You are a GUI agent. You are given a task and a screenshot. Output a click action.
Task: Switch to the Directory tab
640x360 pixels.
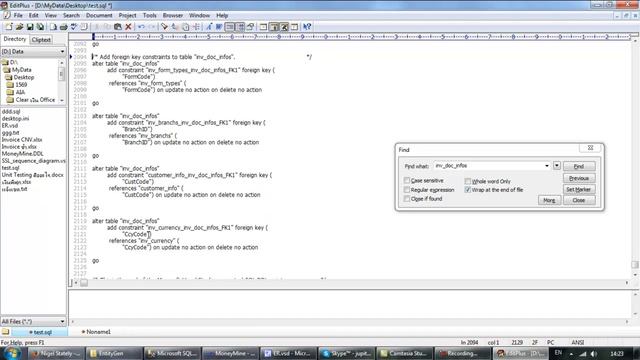pos(15,39)
